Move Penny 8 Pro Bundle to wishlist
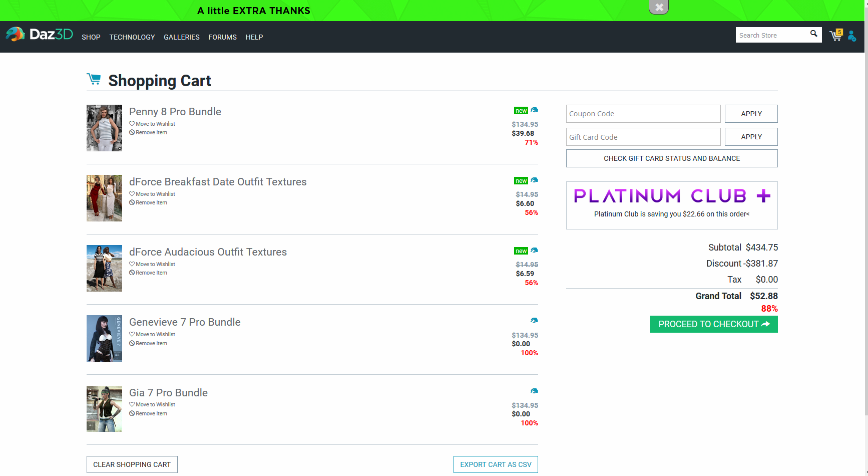 coord(152,124)
